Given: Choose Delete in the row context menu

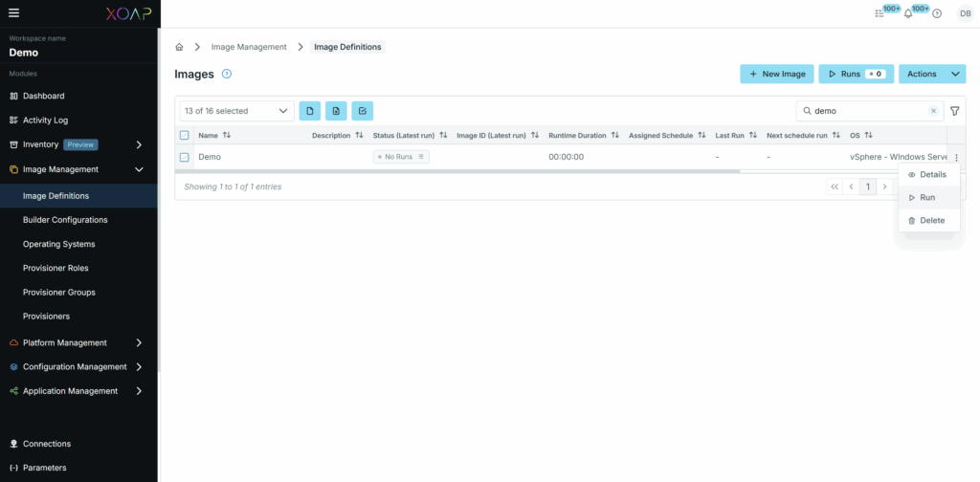Looking at the screenshot, I should (x=931, y=220).
